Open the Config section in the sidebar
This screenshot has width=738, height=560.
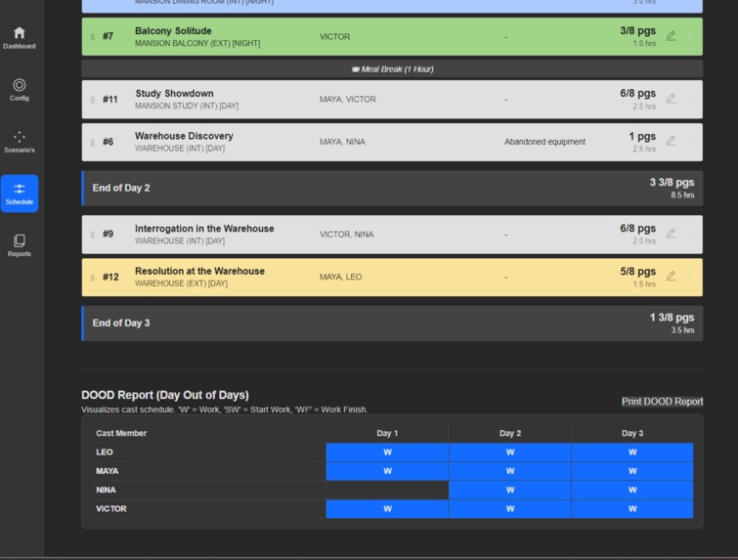(20, 90)
